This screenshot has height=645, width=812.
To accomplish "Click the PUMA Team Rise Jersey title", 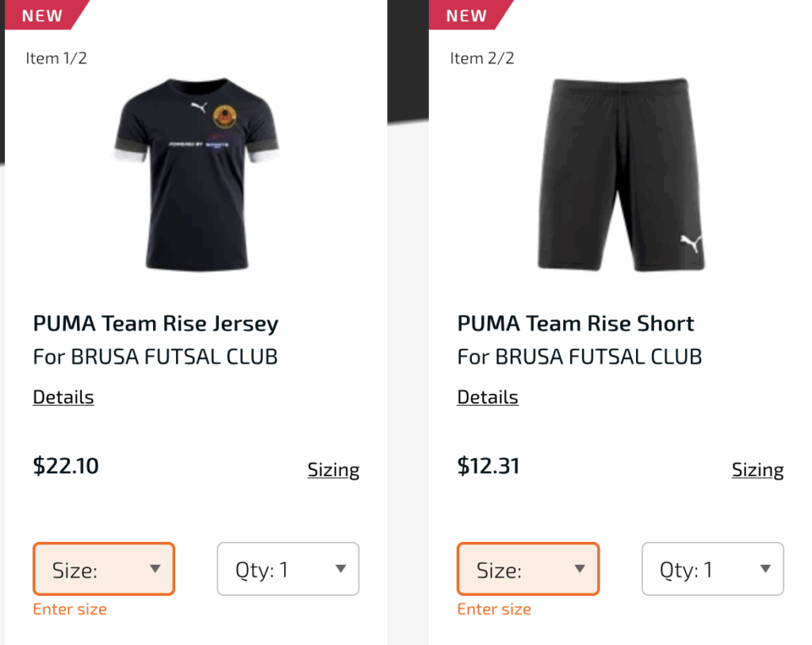I will point(155,323).
